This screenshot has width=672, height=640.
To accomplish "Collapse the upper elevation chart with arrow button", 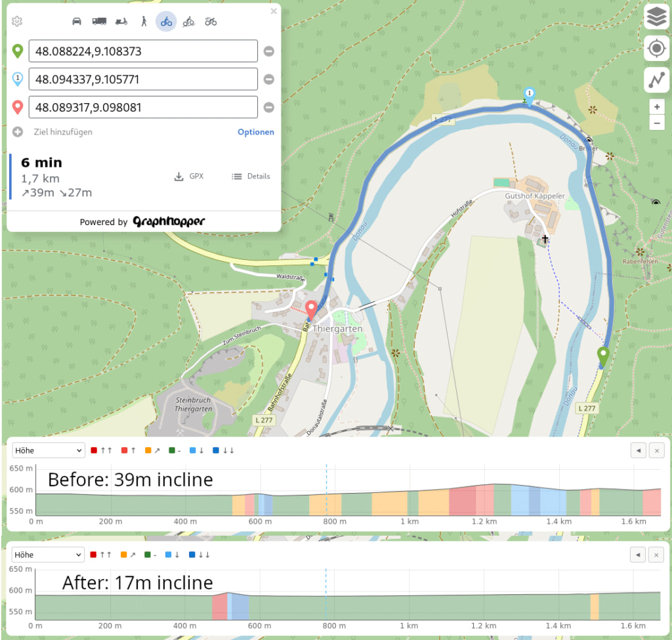I will (637, 450).
